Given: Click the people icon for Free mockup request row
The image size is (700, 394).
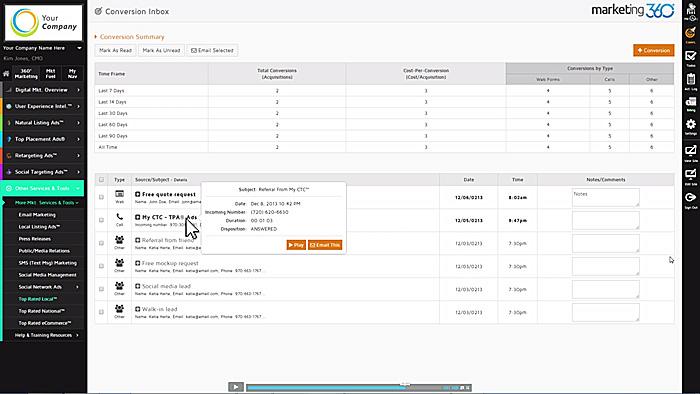Looking at the screenshot, I should [x=119, y=263].
